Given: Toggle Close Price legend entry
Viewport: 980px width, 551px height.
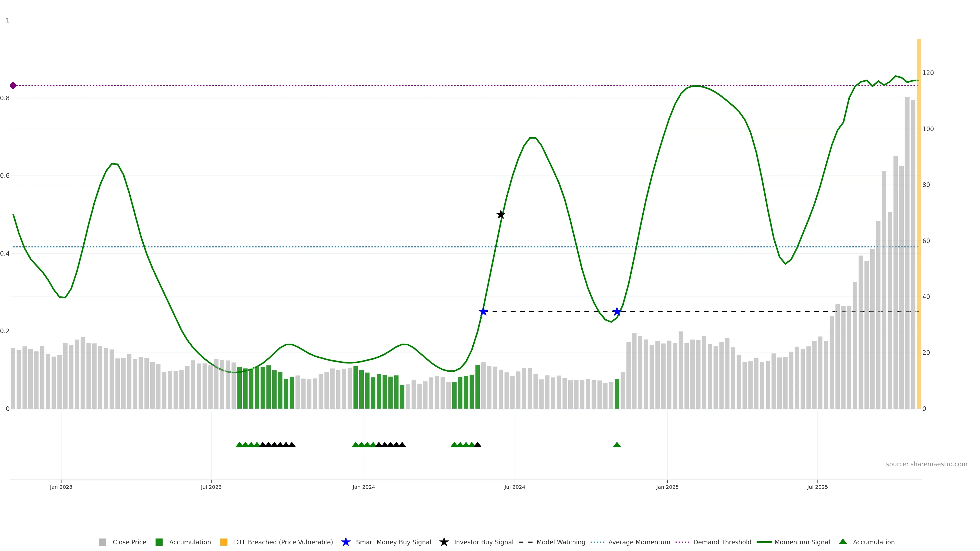Looking at the screenshot, I should (129, 542).
